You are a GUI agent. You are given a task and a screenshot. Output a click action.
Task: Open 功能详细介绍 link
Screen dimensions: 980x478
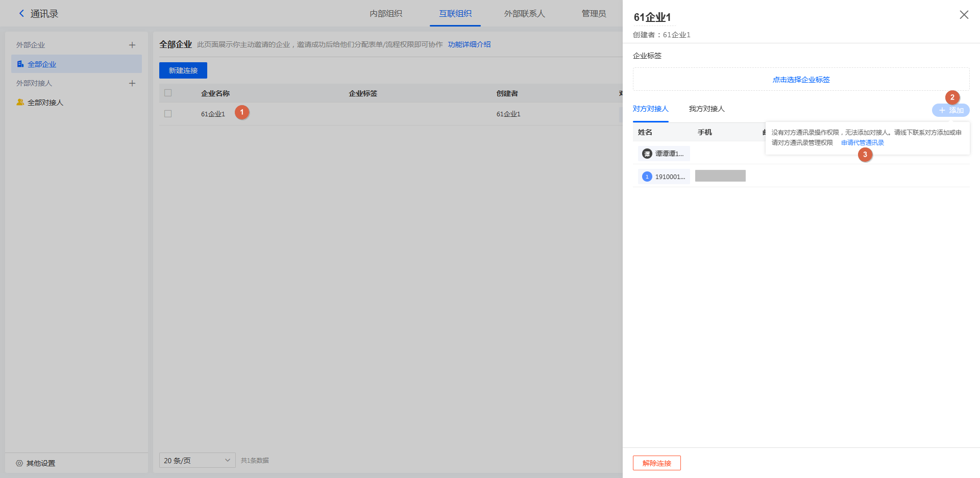pos(469,44)
